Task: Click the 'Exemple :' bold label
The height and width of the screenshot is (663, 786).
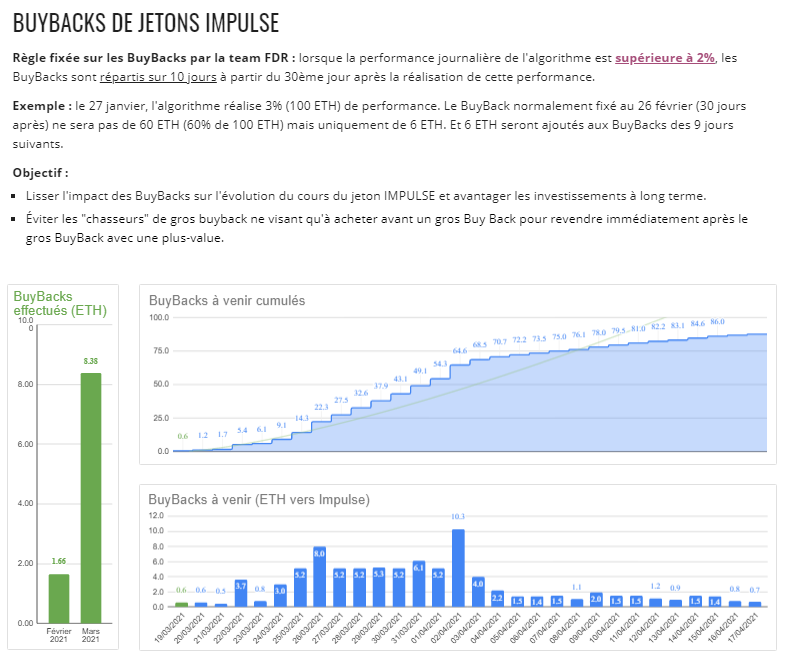Action: pos(42,106)
